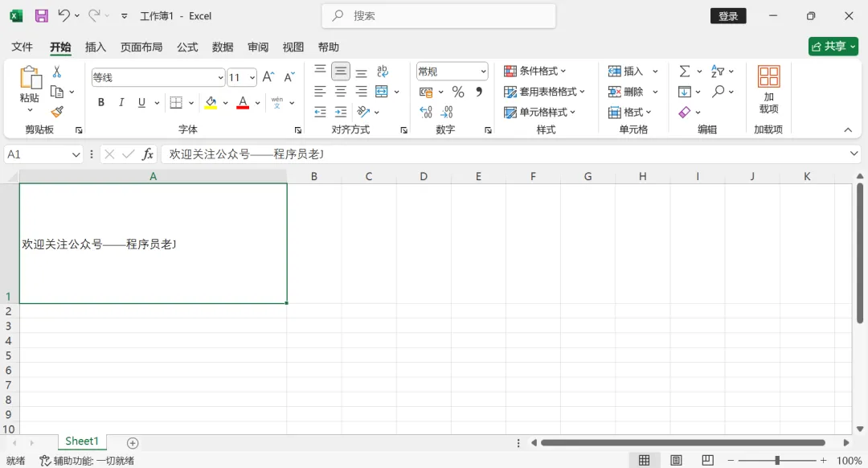Open the 文件 File menu
Screen dimensions: 868x468
[23, 47]
